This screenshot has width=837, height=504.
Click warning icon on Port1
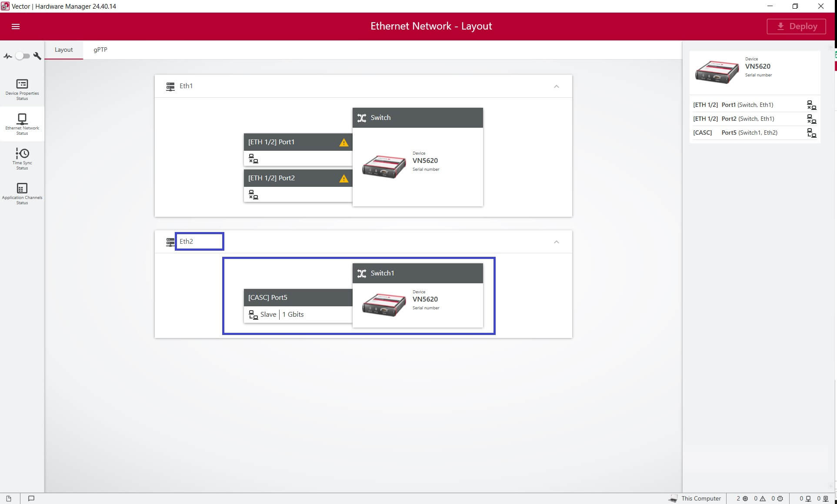[x=343, y=143]
